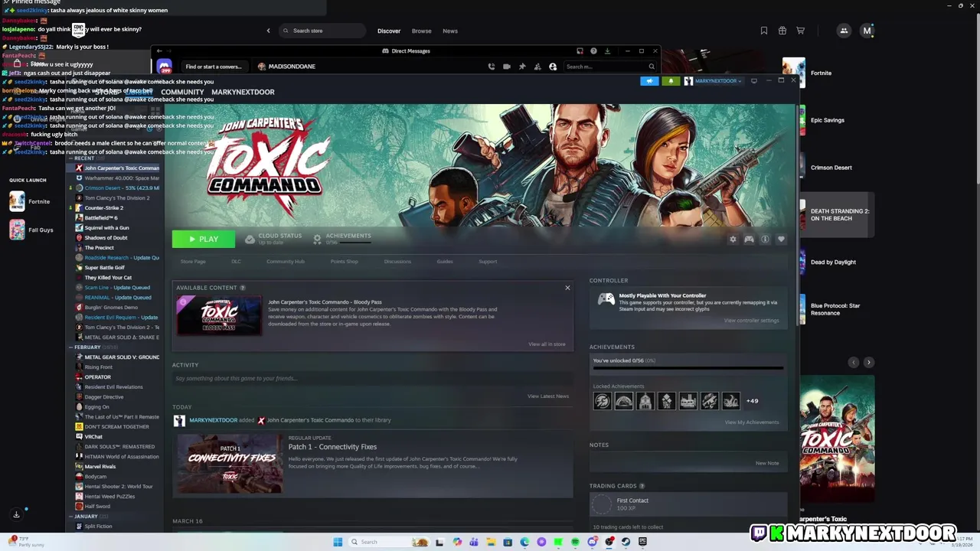Click Epic launcher Search store field

322,31
